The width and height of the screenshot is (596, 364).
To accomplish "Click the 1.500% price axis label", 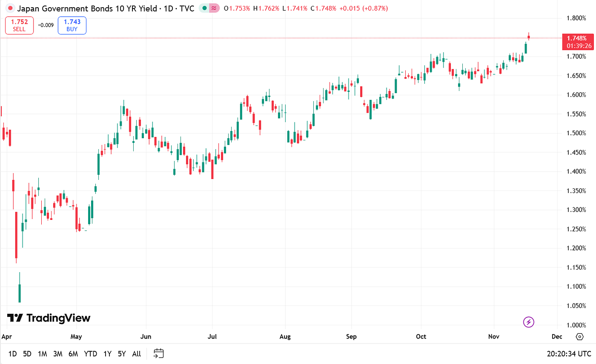I will click(x=577, y=133).
